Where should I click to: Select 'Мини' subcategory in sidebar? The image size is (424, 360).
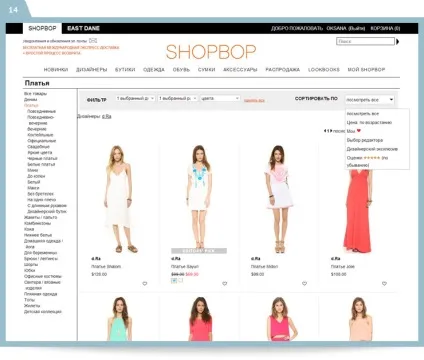[33, 170]
